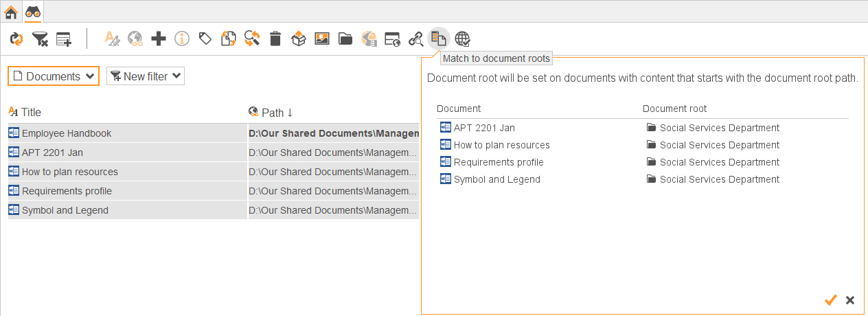The width and height of the screenshot is (868, 316).
Task: Click the plus add icon
Action: (x=159, y=38)
